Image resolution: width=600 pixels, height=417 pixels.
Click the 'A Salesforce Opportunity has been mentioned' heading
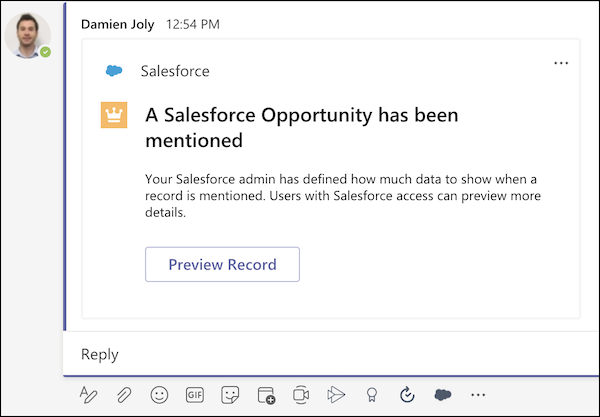coord(302,127)
